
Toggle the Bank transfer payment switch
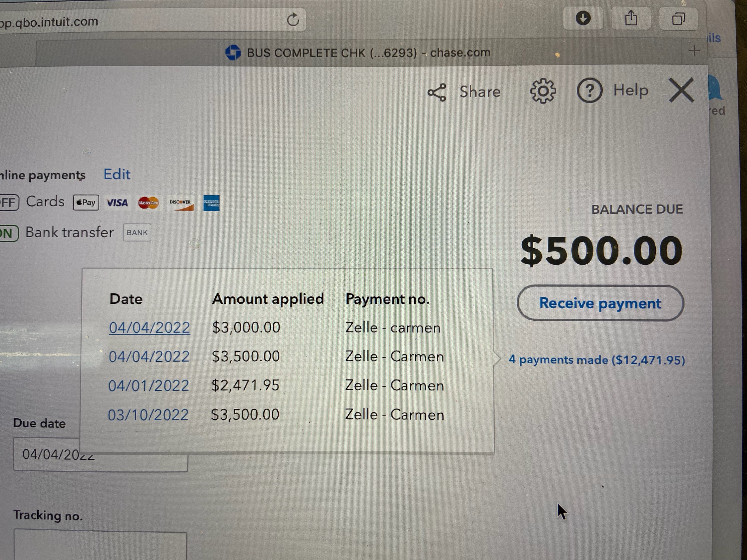[x=8, y=233]
